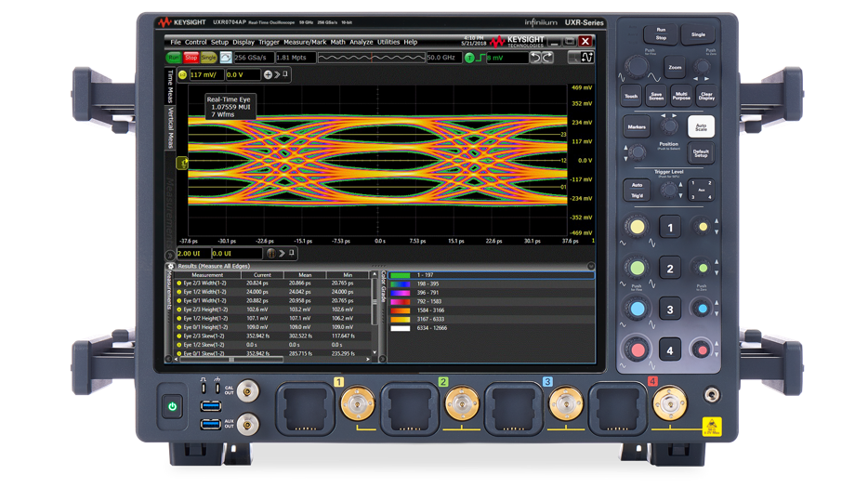Toggle channel 4 with front panel key 4

pyautogui.click(x=670, y=350)
